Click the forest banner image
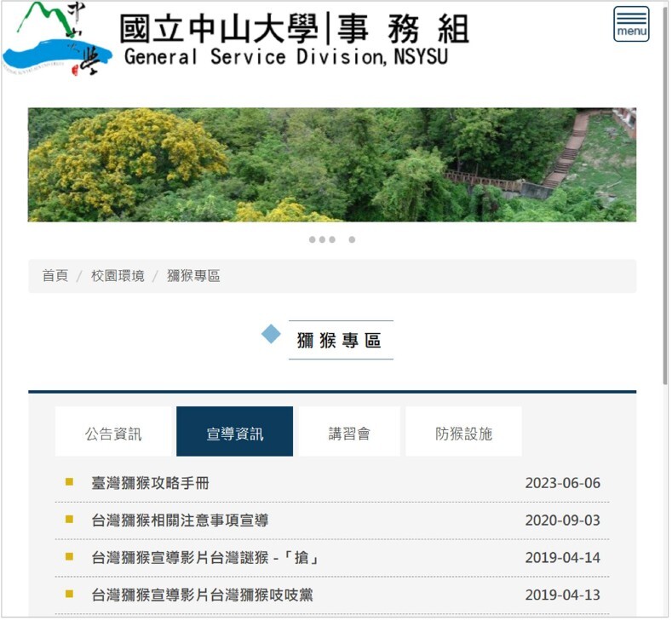672x621 pixels. pyautogui.click(x=332, y=164)
